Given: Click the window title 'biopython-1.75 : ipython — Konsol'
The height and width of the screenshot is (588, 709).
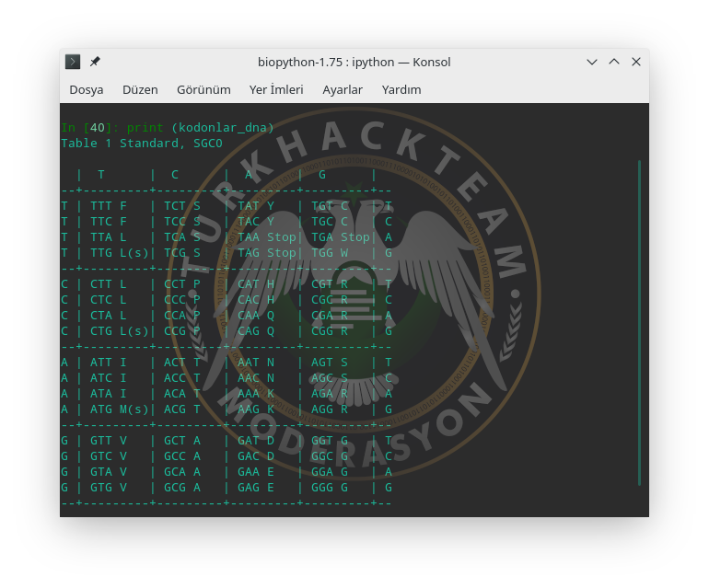Looking at the screenshot, I should tap(354, 62).
